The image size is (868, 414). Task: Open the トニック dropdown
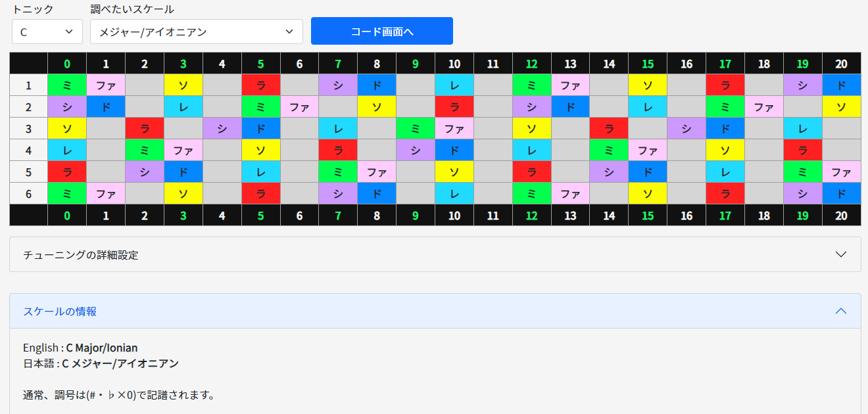click(x=47, y=31)
